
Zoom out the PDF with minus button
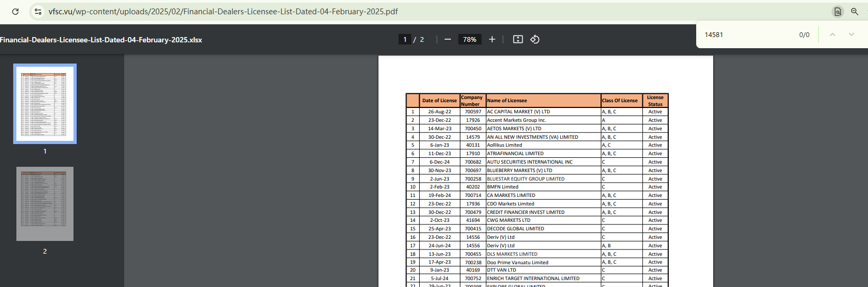pyautogui.click(x=448, y=39)
